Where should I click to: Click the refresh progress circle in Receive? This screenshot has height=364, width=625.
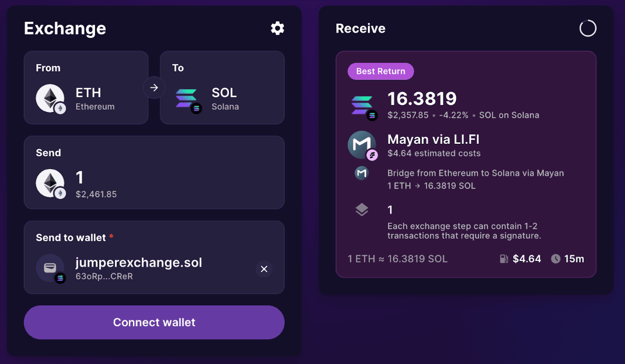[588, 28]
